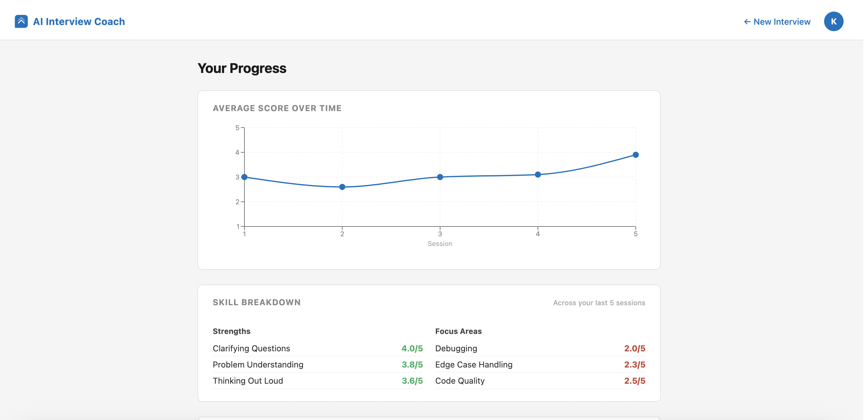Select the Session 4 data point
Screen dimensions: 868x420
coord(538,174)
